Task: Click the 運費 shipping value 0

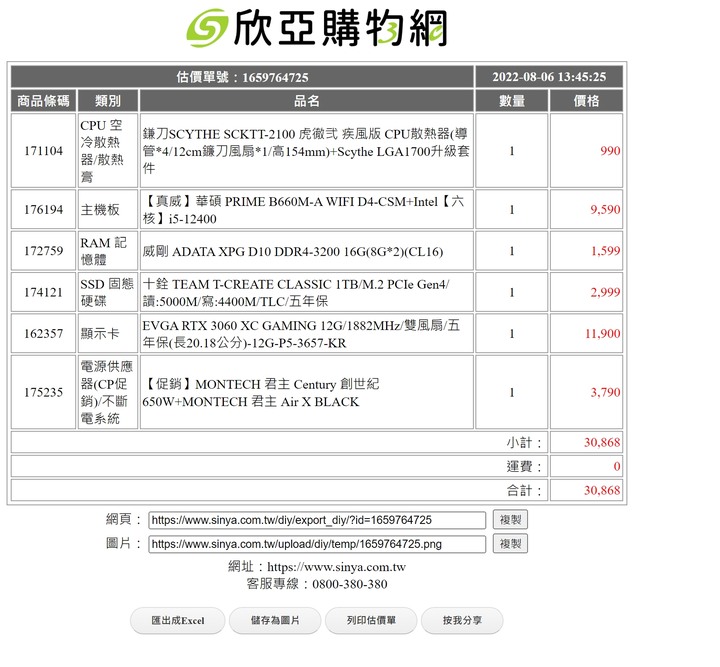Action: [x=617, y=466]
